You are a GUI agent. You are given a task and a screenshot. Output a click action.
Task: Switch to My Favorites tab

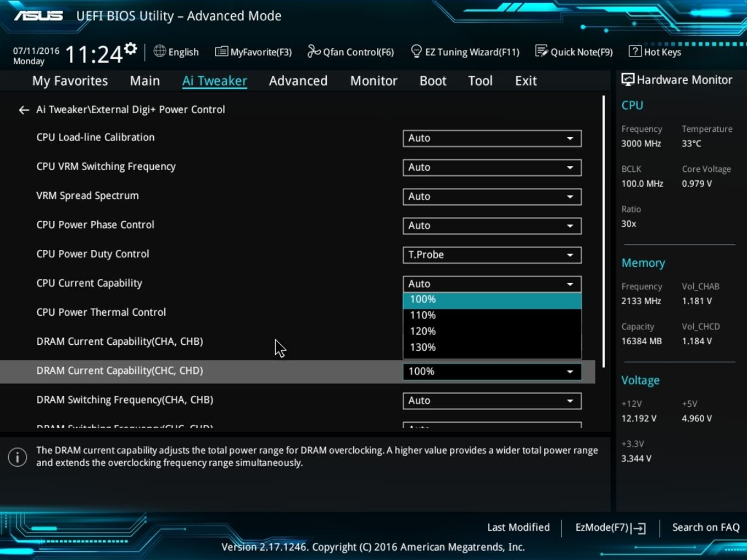(x=70, y=81)
